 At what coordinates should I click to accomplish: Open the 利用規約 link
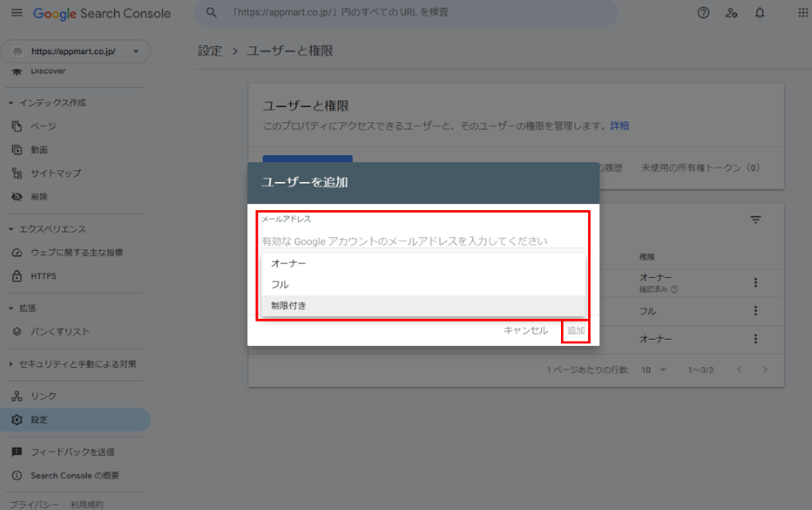(87, 505)
